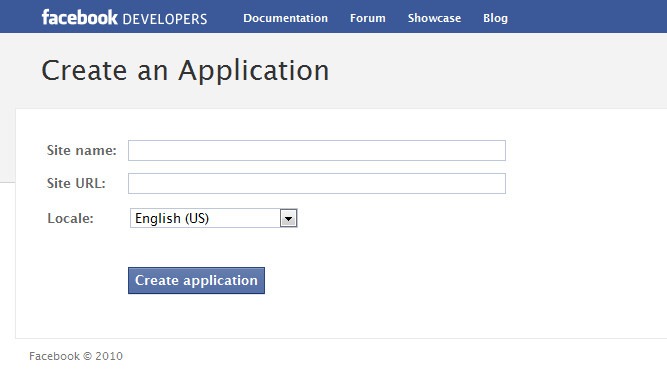Click the 'Site name:' label
The width and height of the screenshot is (667, 374).
point(81,150)
